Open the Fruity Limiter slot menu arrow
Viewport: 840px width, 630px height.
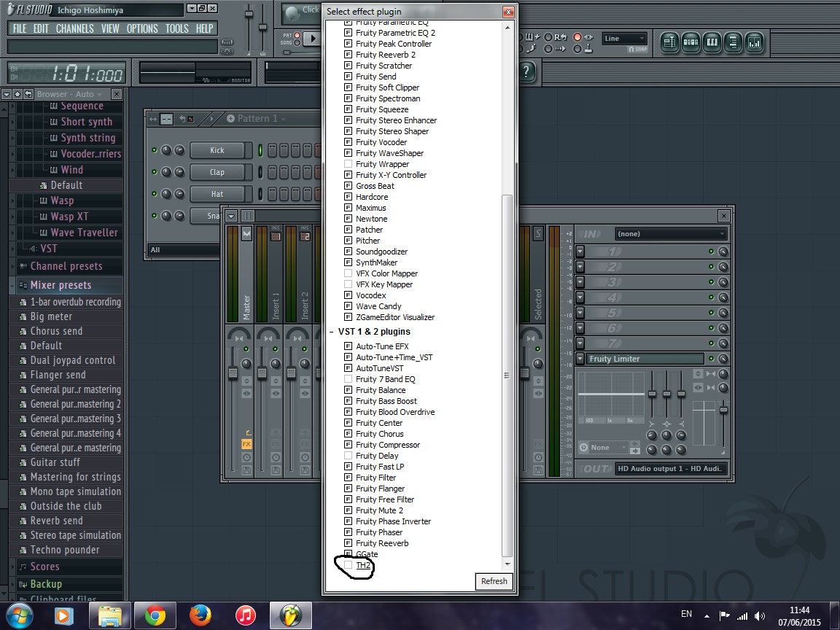[580, 359]
